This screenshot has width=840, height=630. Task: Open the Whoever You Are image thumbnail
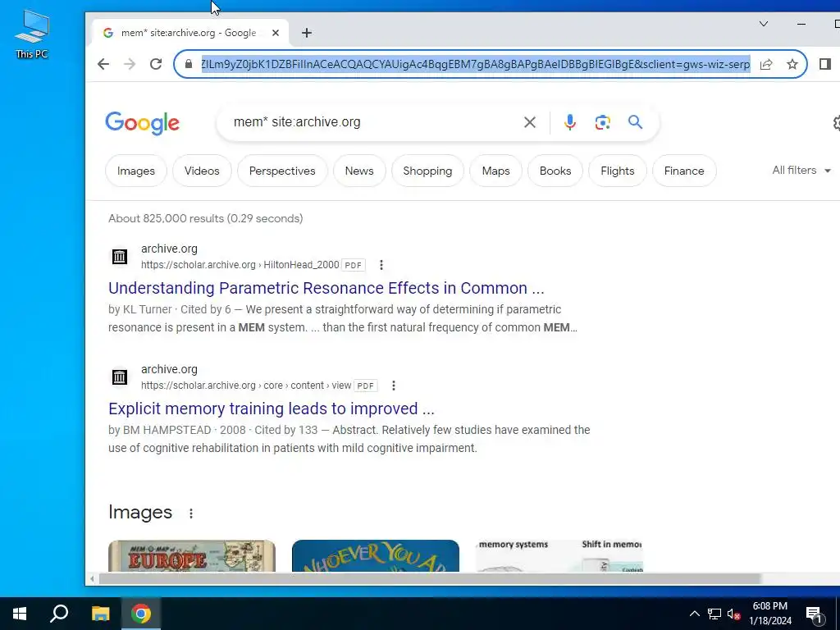pyautogui.click(x=376, y=555)
